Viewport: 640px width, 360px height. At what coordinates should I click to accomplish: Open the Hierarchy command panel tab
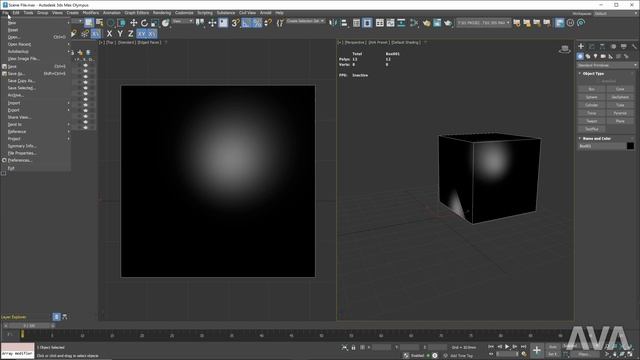602,47
